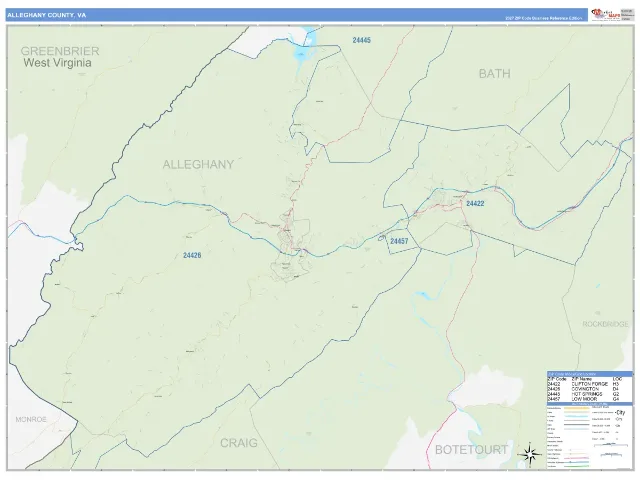Viewport: 640px width, 480px height.
Task: Click the ROCKBRIDGE county label
Action: coord(605,324)
